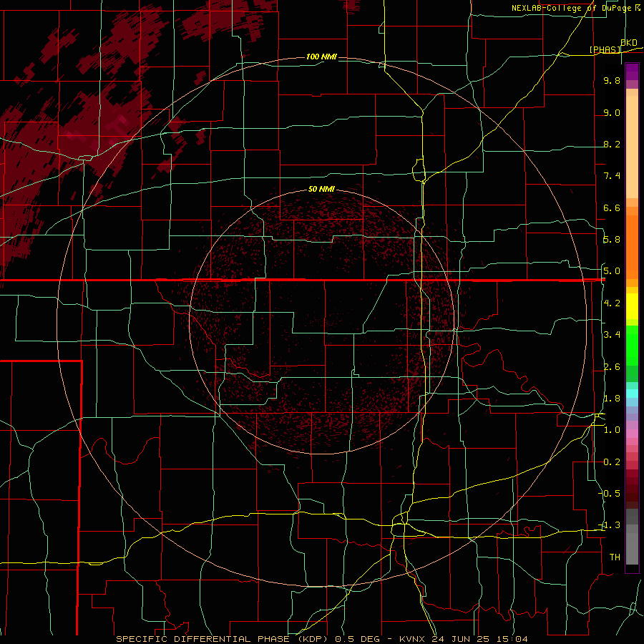Click the [PHAS] units label
This screenshot has width=644, height=644.
pos(605,49)
